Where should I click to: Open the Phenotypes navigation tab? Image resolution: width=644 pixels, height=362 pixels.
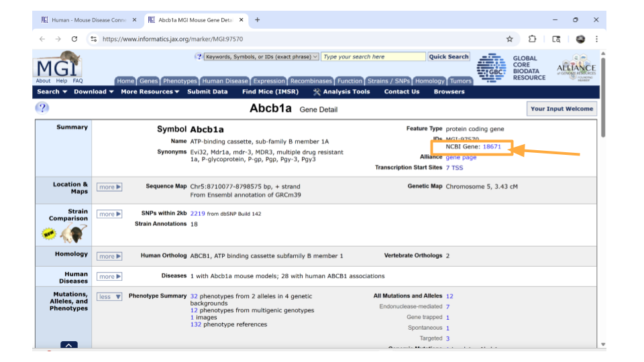(180, 81)
